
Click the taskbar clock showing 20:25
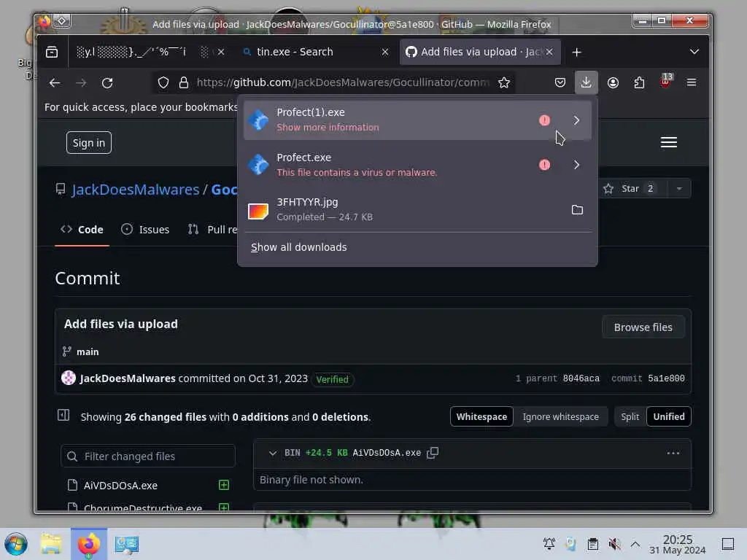[677, 544]
